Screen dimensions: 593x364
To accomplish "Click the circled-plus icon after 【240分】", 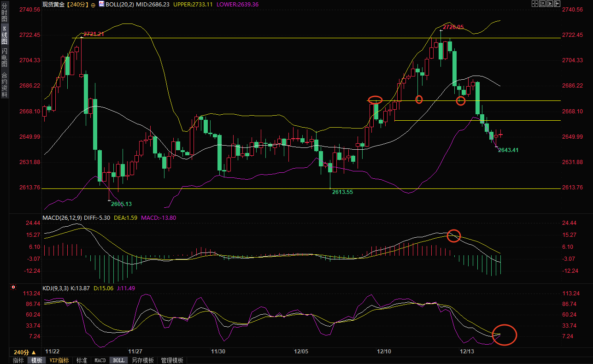I will point(94,4).
